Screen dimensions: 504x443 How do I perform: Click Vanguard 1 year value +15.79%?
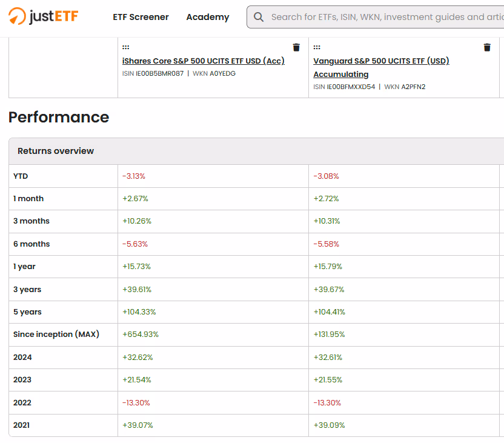tap(328, 267)
